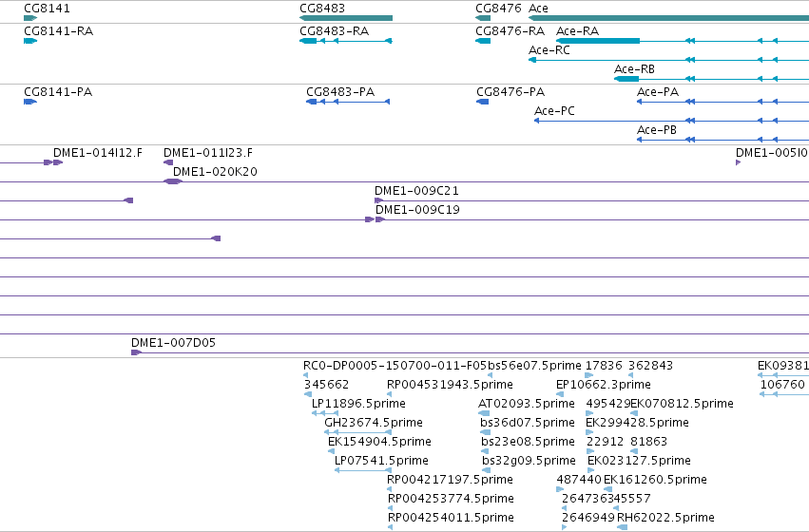This screenshot has width=809, height=532.
Task: Open the LP07541.5prime EST label
Action: tap(381, 461)
